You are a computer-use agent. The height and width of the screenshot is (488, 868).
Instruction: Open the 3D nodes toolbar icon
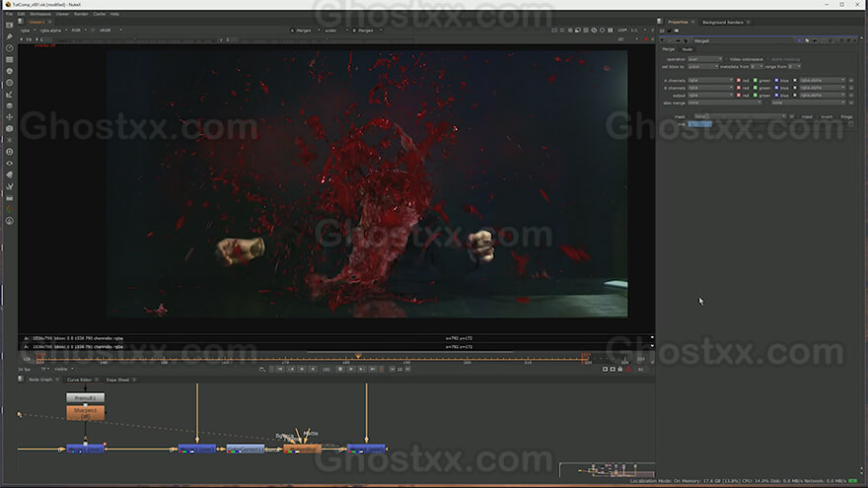pos(10,129)
